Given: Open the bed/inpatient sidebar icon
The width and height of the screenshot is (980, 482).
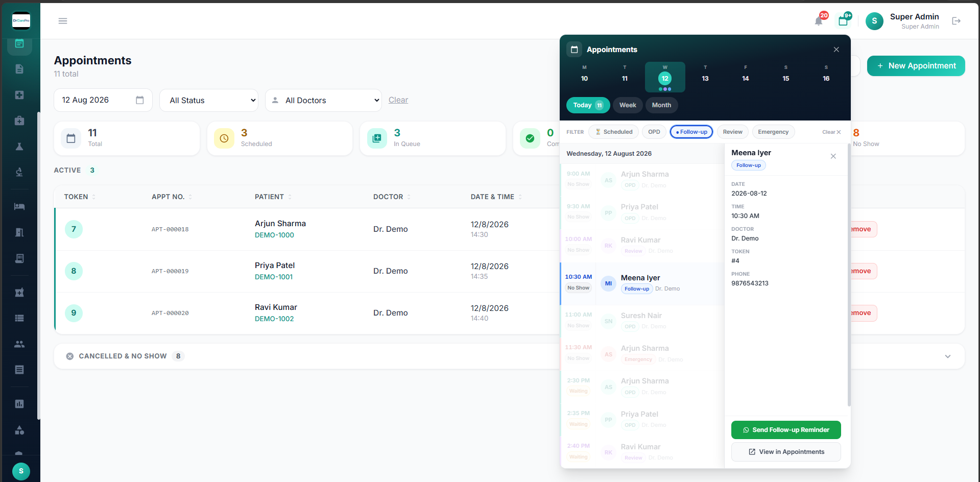Looking at the screenshot, I should 19,206.
